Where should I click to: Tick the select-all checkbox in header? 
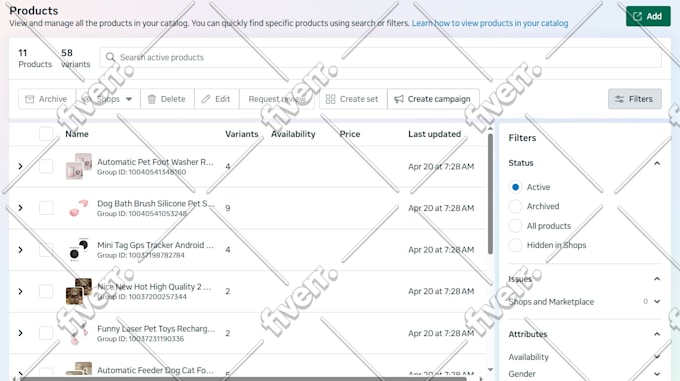[x=46, y=134]
